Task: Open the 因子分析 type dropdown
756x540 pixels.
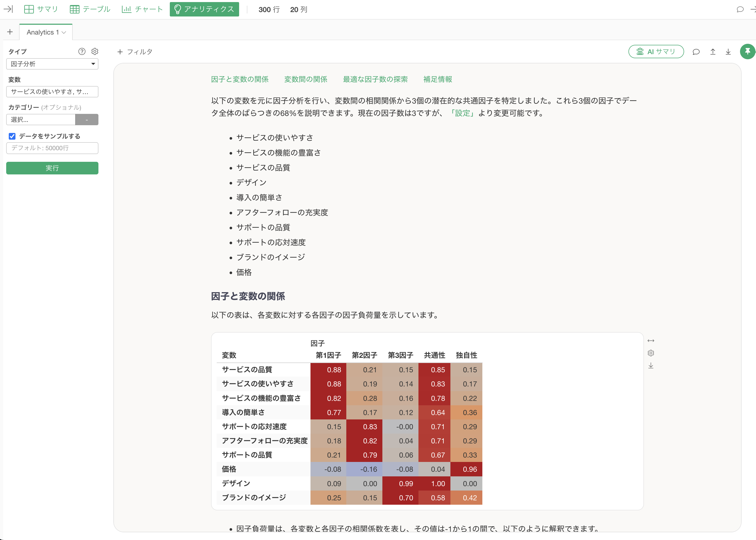Action: [52, 64]
